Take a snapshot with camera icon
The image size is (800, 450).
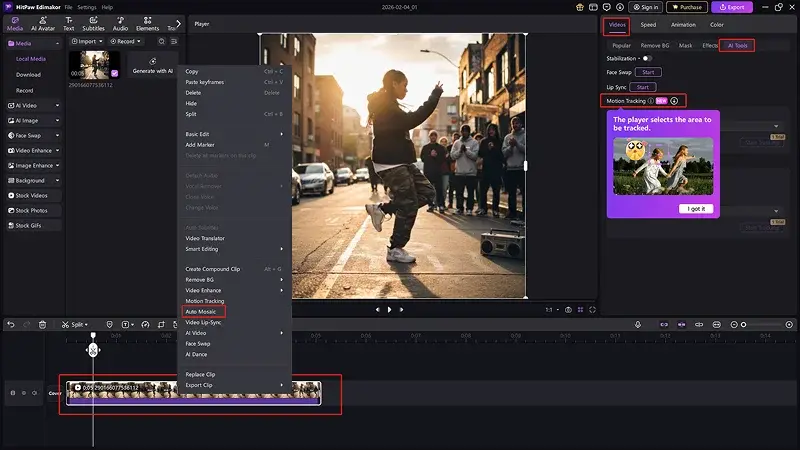click(568, 310)
